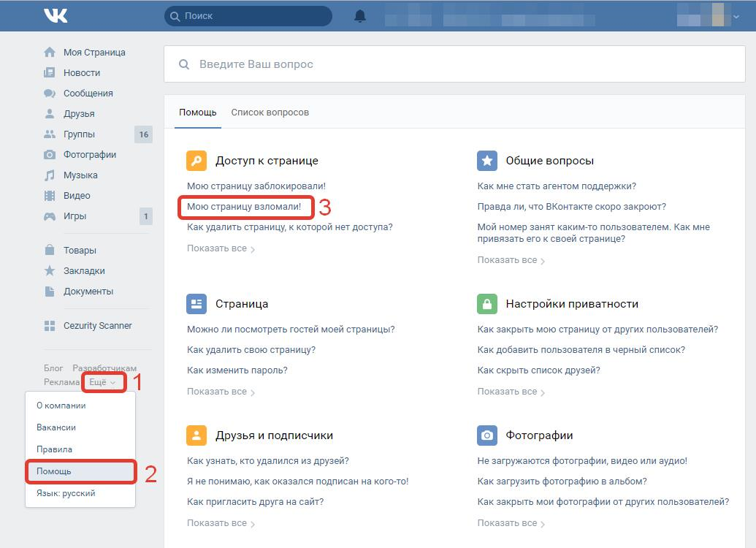This screenshot has height=548, width=756.
Task: Select "Помощь" in the dropdown menu
Action: pos(80,471)
